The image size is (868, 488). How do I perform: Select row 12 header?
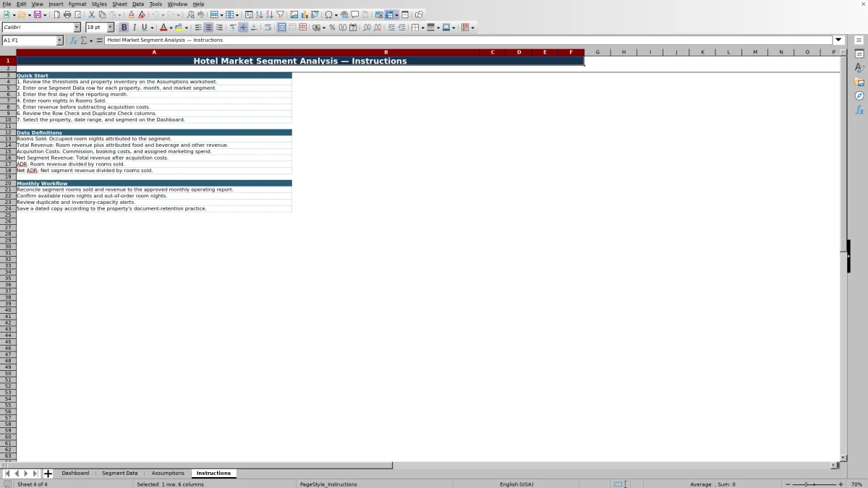[8, 132]
